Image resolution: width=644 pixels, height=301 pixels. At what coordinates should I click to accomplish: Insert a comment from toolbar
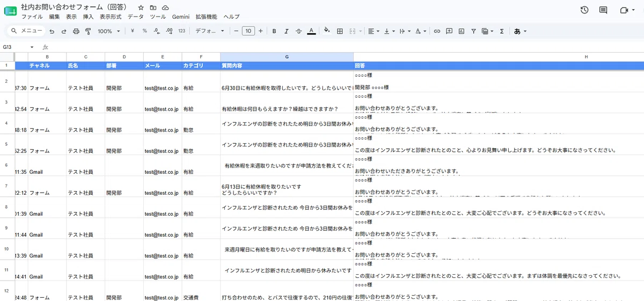coord(449,31)
